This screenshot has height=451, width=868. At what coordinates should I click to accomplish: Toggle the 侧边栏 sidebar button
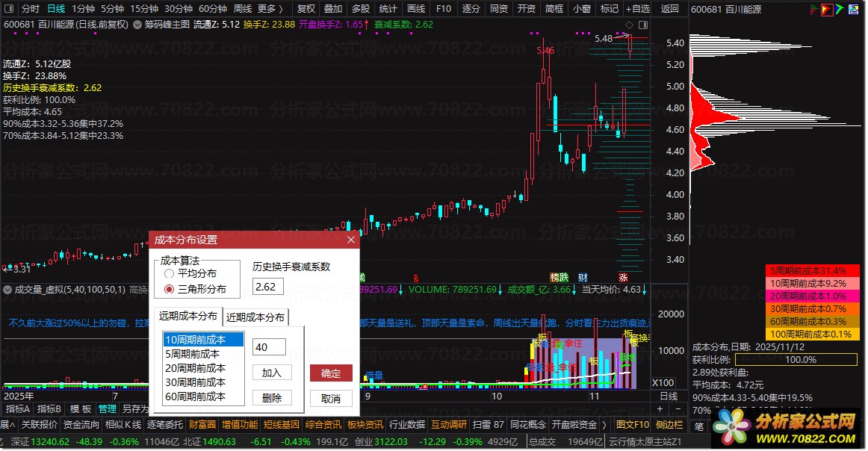point(670,425)
